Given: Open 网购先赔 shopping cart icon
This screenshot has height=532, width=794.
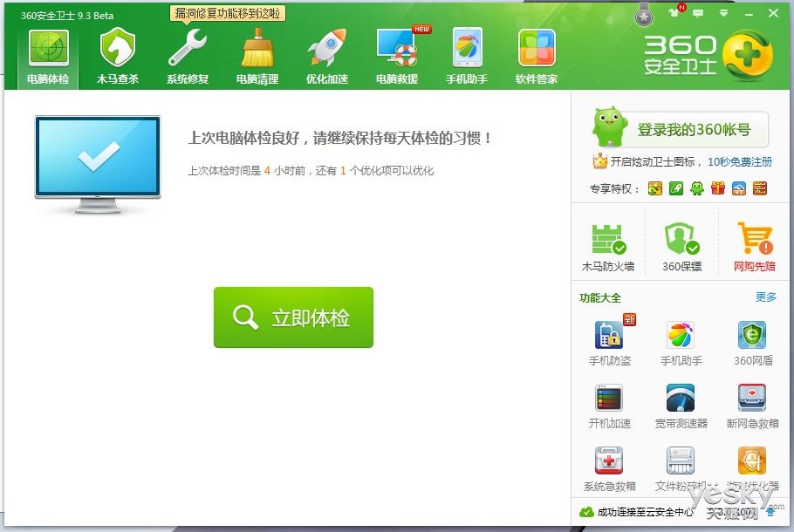Looking at the screenshot, I should (x=754, y=248).
